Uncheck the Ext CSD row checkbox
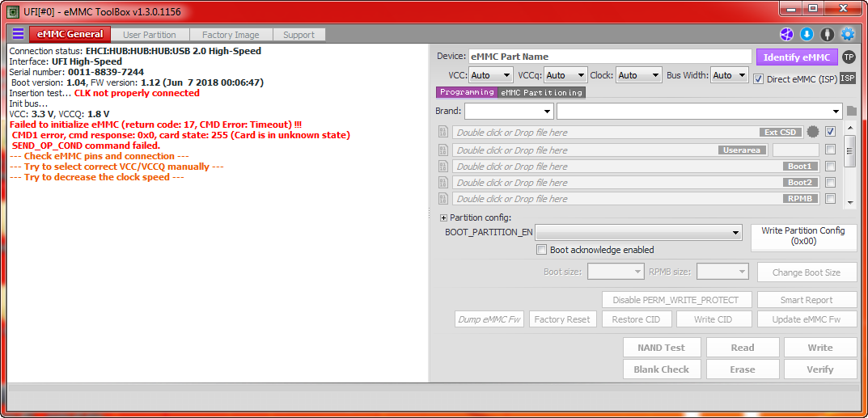 [x=830, y=132]
